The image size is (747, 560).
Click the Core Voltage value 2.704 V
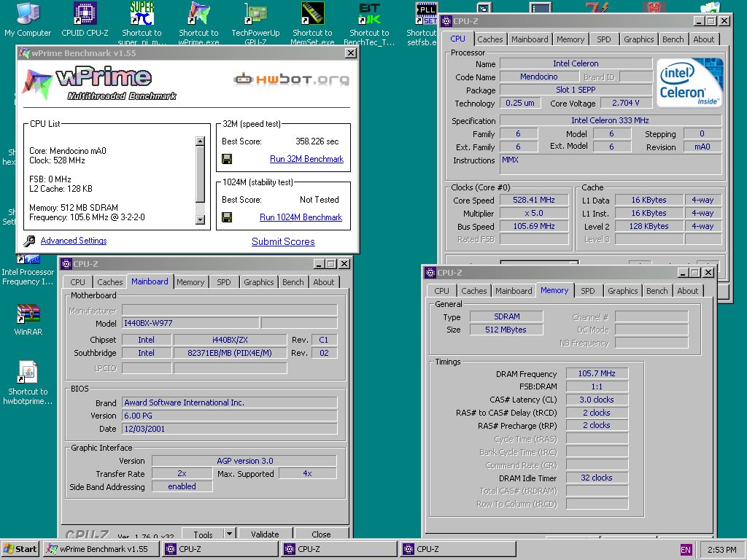625,103
